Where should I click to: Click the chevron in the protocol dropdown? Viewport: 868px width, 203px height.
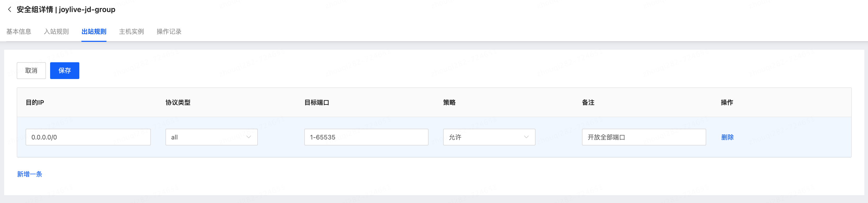[249, 137]
